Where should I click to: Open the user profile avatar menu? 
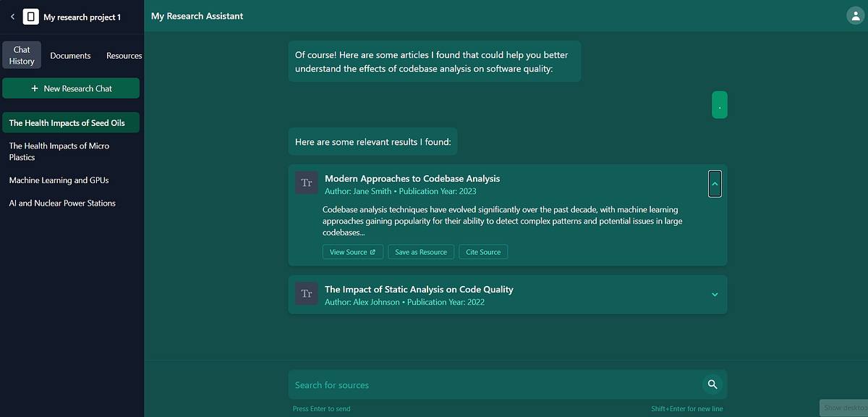tap(856, 14)
